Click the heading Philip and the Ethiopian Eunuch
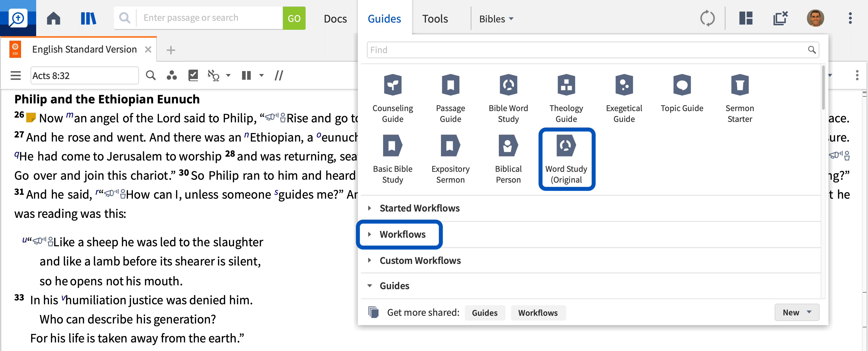 coord(107,99)
